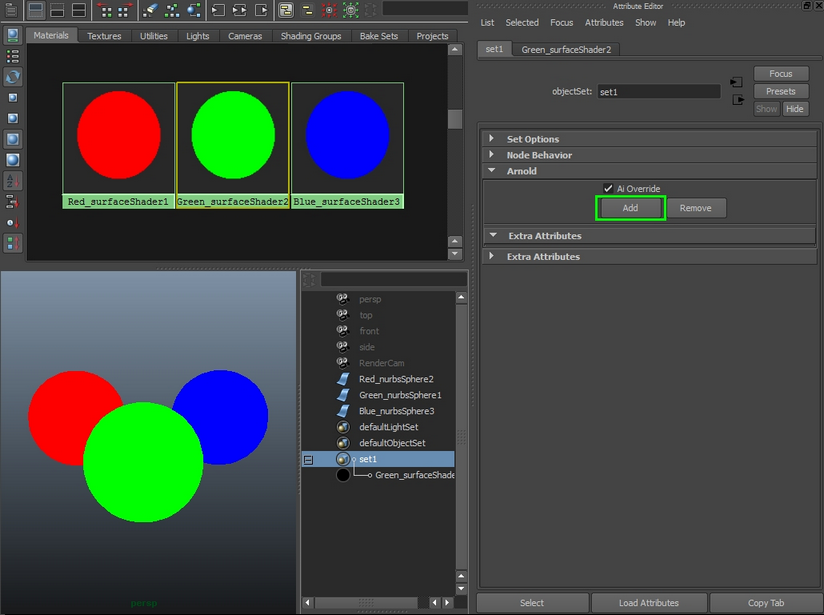
Task: Open the Attributes menu in Attribute Editor
Action: click(604, 22)
